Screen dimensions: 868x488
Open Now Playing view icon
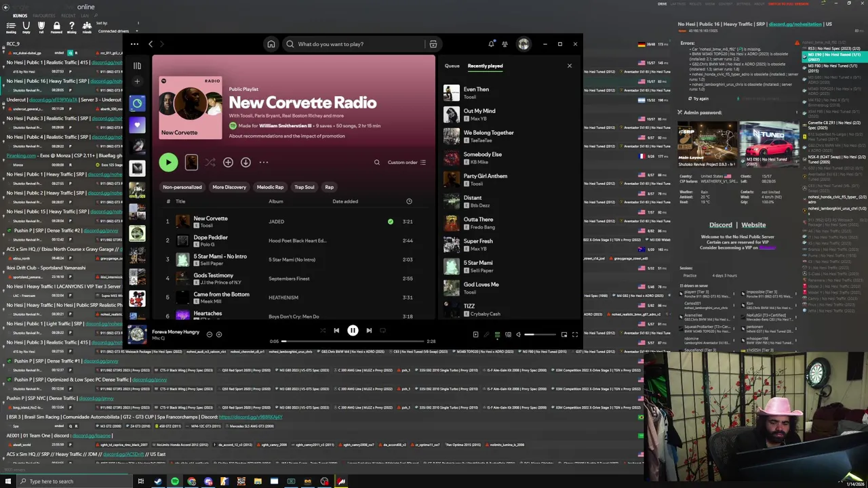click(475, 334)
